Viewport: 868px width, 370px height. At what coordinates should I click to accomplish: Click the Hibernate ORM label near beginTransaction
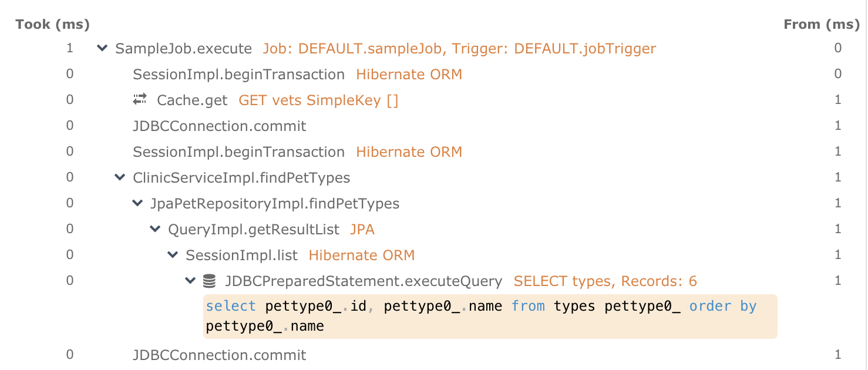(409, 74)
